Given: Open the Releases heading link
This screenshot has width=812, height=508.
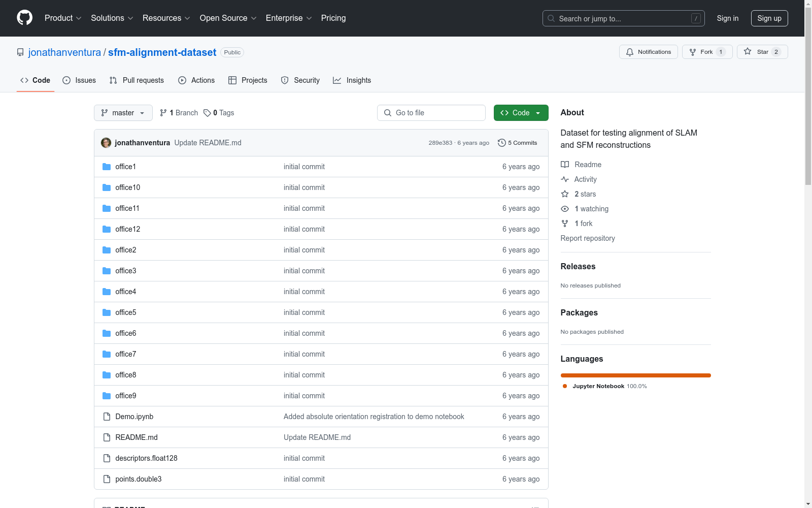Looking at the screenshot, I should pos(578,266).
